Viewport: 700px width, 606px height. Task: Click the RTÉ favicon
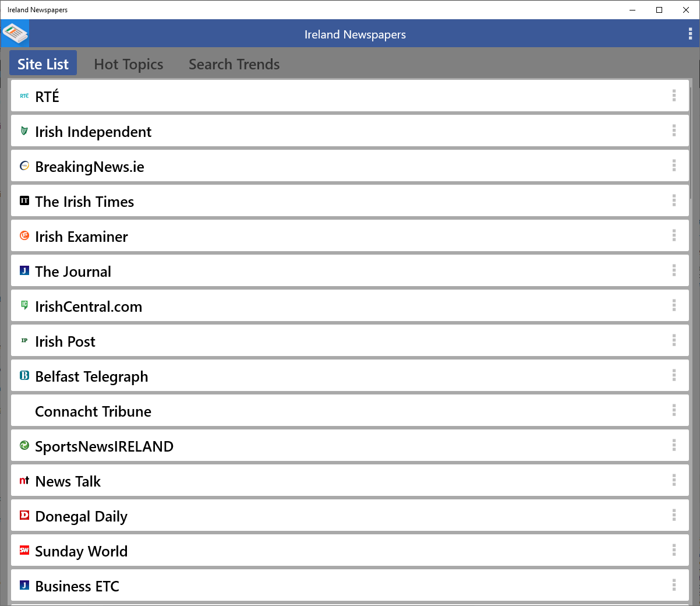click(x=24, y=96)
